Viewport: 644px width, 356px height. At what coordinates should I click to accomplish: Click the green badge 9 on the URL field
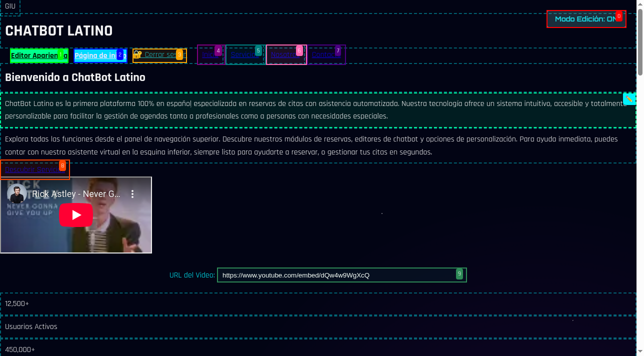[459, 274]
